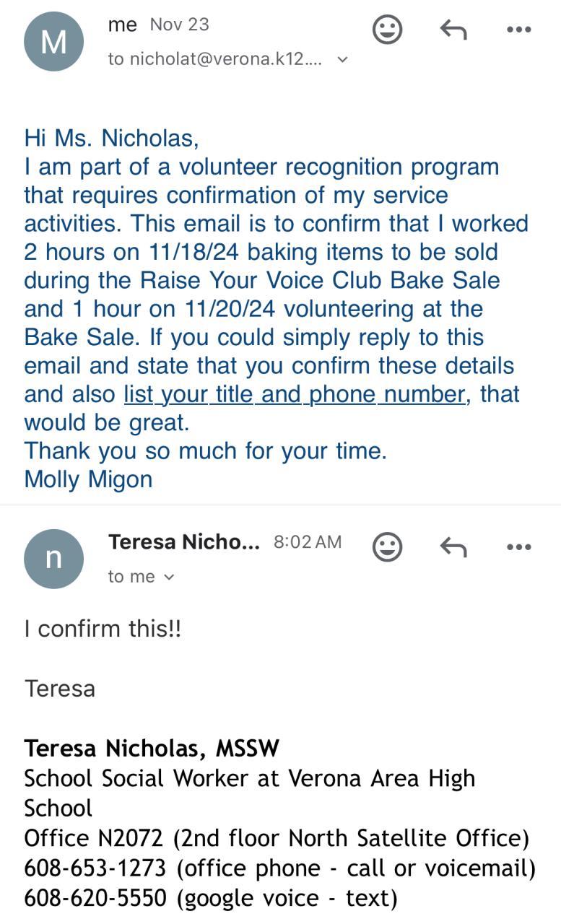Open more options for the Nov 23 email
The width and height of the screenshot is (561, 924).
tap(518, 30)
